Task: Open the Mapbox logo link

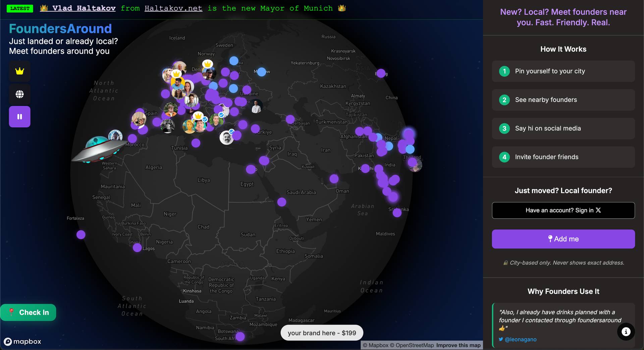Action: click(x=22, y=341)
